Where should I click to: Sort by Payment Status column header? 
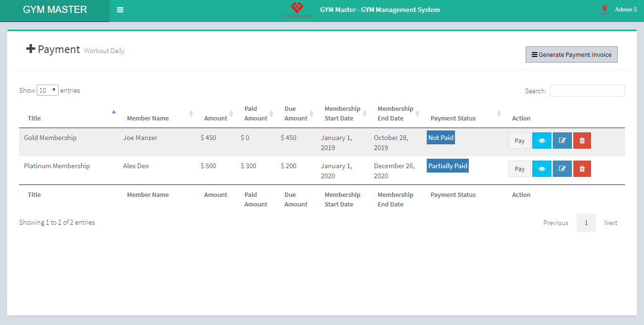coord(453,118)
